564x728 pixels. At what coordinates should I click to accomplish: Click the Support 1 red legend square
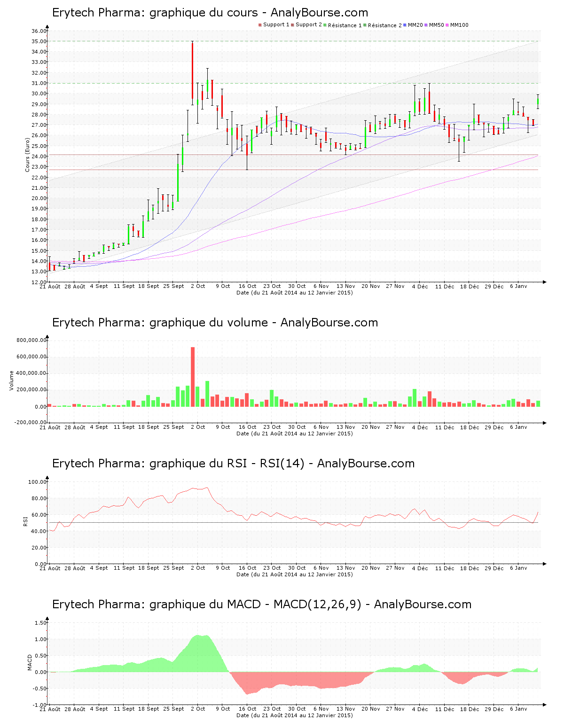click(x=260, y=25)
